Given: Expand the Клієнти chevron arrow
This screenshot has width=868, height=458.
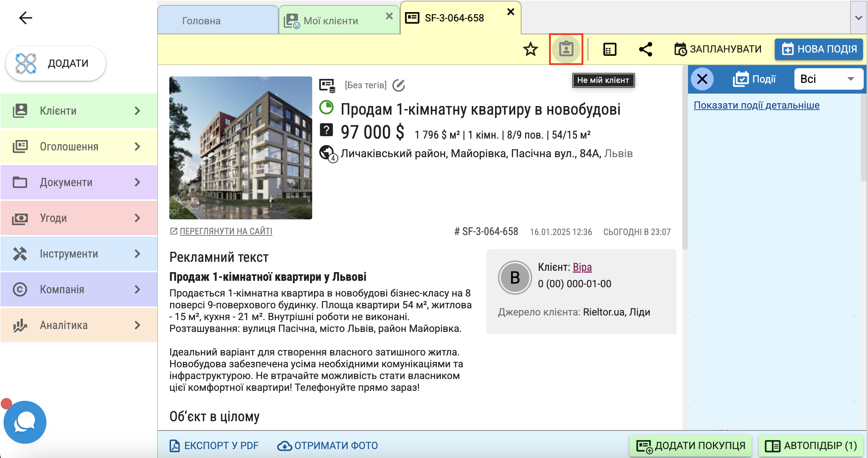Looking at the screenshot, I should [138, 111].
